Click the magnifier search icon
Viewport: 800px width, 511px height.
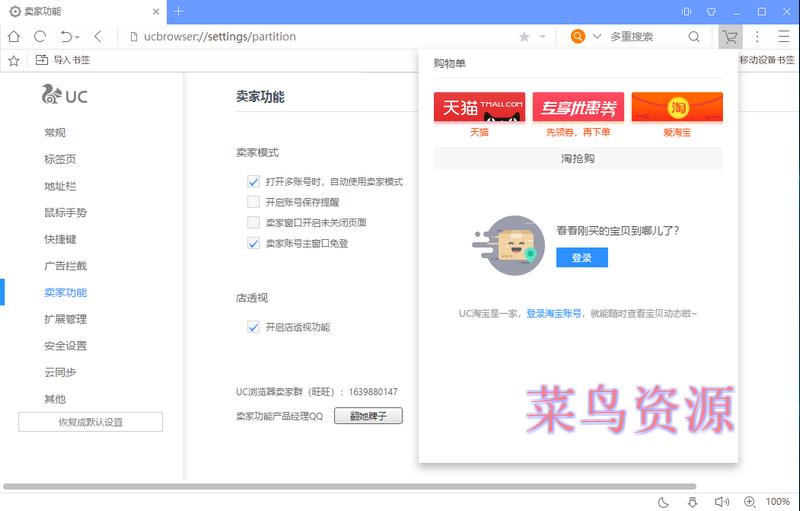click(x=694, y=37)
